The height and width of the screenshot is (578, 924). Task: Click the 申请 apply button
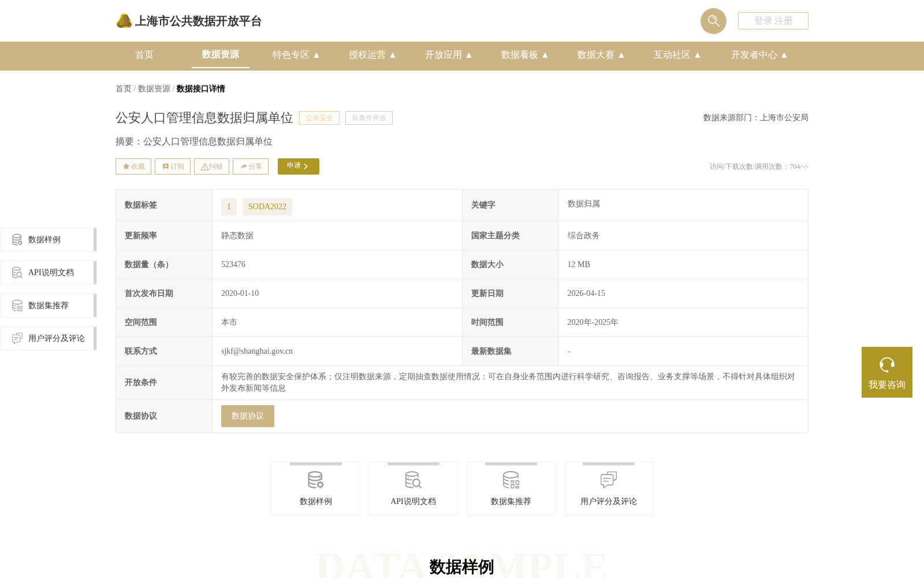[299, 166]
